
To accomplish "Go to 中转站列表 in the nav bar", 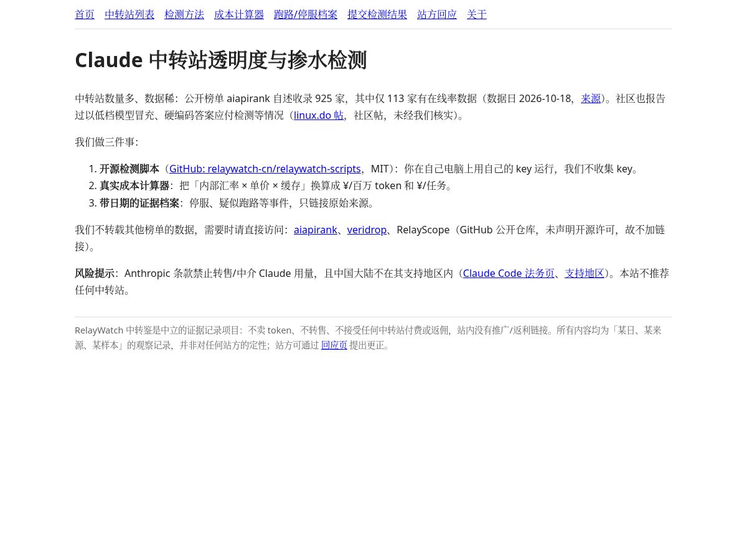I will (129, 14).
